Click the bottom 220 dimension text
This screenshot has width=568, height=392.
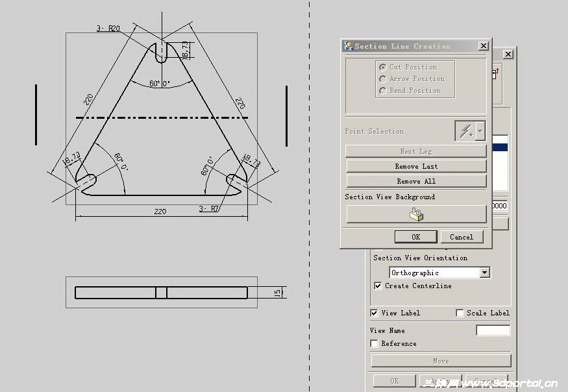pos(160,212)
